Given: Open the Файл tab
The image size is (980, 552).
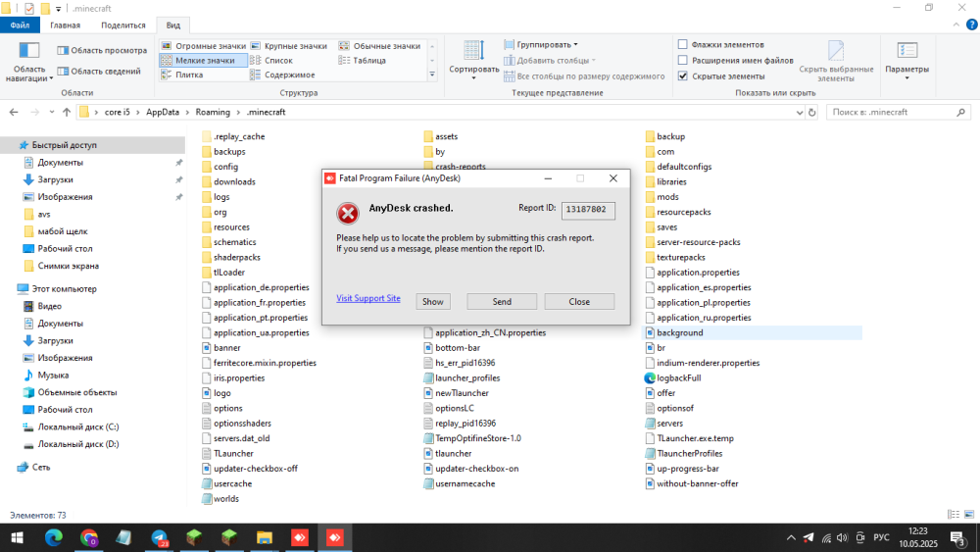Looking at the screenshot, I should click(20, 25).
